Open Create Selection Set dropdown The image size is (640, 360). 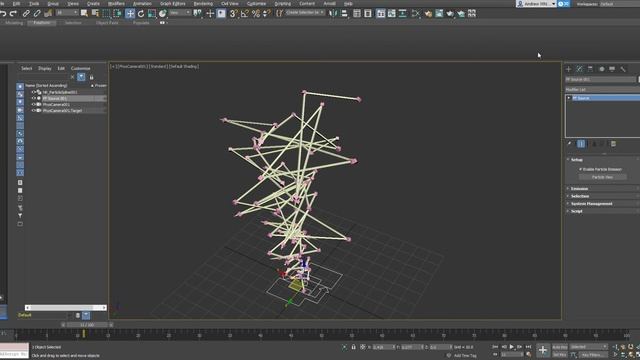[305, 13]
